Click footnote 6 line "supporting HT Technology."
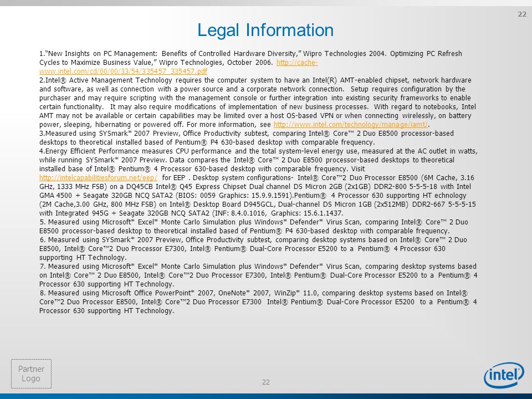The height and width of the screenshot is (399, 532). pyautogui.click(x=83, y=258)
